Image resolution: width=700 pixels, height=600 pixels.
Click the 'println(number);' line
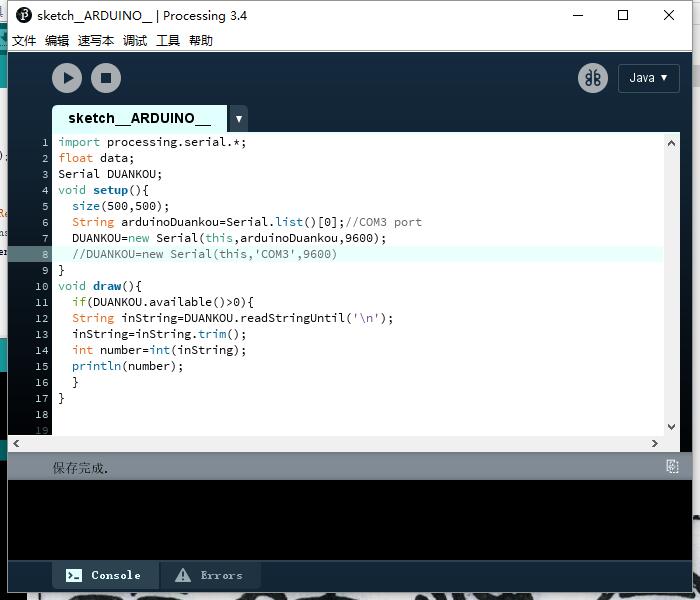click(x=128, y=366)
